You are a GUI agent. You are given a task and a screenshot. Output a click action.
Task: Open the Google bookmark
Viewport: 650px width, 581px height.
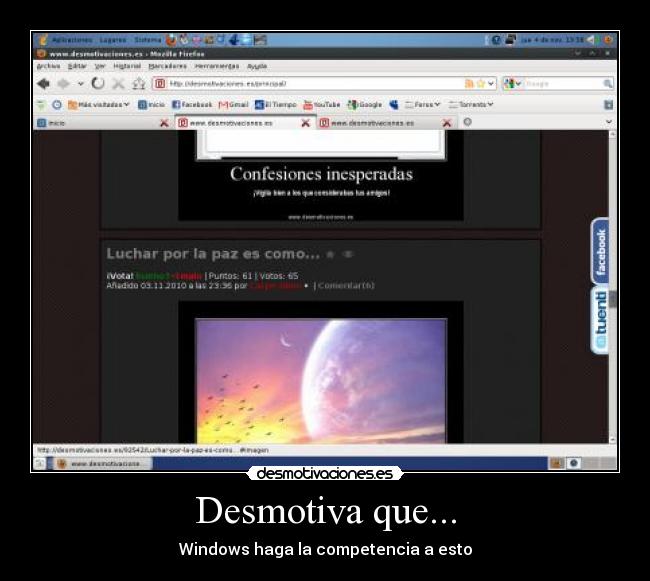[x=364, y=105]
